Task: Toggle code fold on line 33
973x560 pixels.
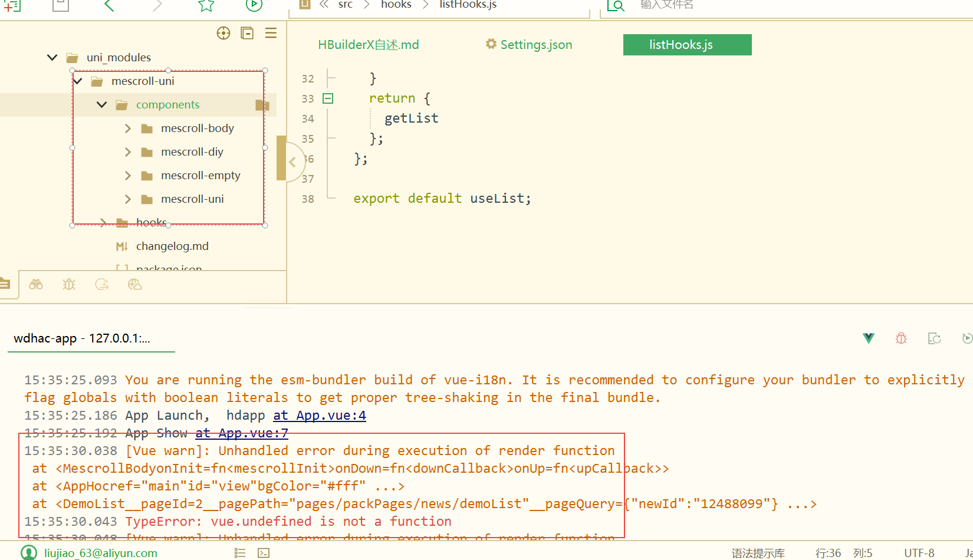Action: point(328,98)
